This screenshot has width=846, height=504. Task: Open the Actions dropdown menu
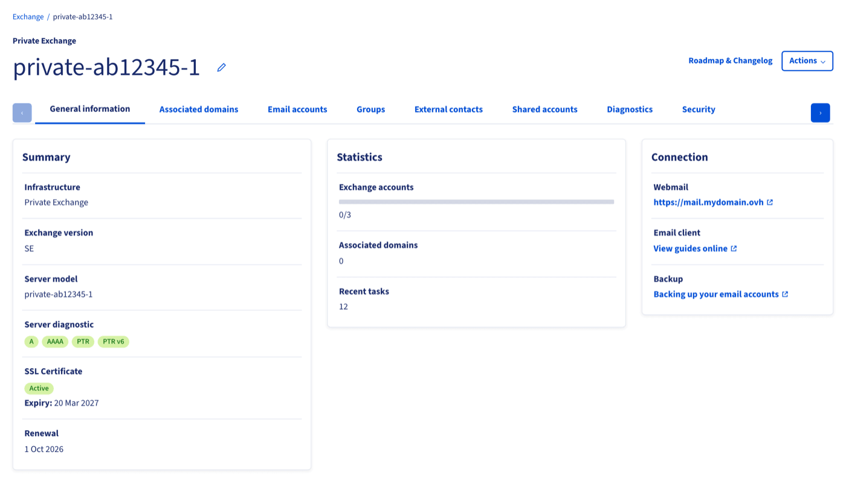coord(807,61)
